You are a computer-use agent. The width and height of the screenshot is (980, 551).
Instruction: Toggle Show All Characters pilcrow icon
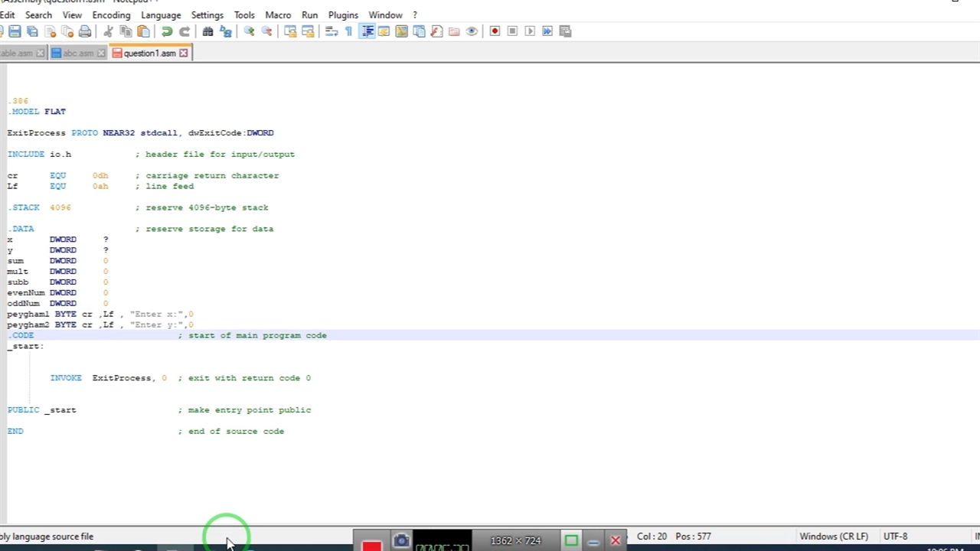pyautogui.click(x=348, y=31)
